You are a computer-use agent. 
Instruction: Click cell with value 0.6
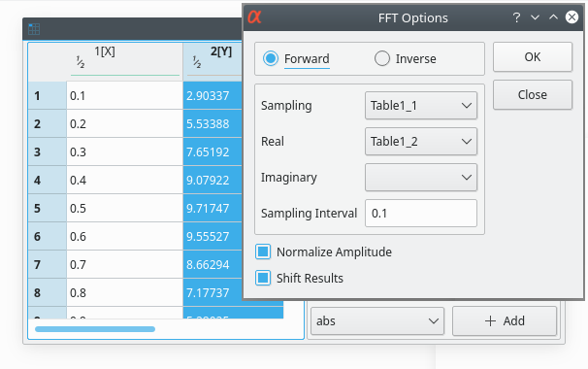pyautogui.click(x=124, y=237)
